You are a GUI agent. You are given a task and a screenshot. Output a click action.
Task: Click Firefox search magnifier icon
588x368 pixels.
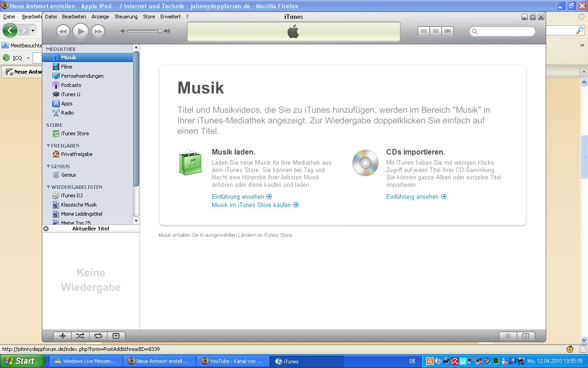tap(580, 30)
